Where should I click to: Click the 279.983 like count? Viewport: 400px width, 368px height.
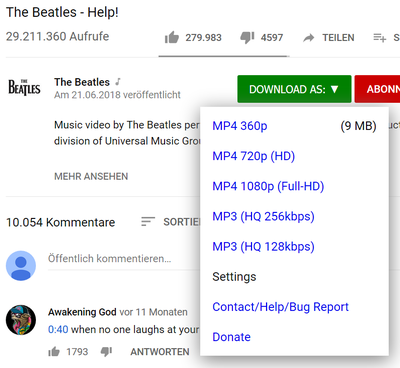click(203, 38)
